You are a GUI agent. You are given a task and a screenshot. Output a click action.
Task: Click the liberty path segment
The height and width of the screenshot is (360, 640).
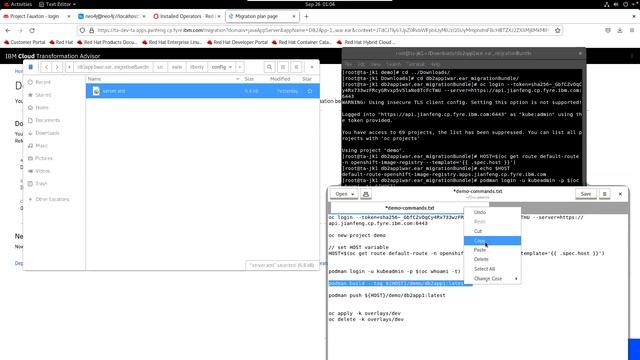(197, 67)
